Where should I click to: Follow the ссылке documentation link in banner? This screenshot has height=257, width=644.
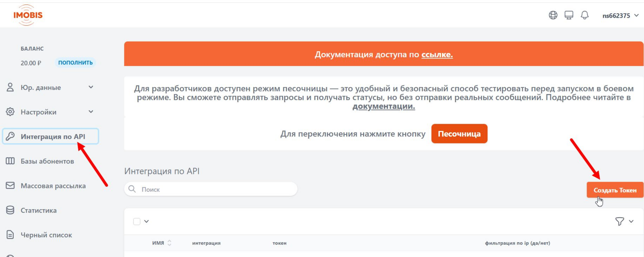tap(437, 54)
